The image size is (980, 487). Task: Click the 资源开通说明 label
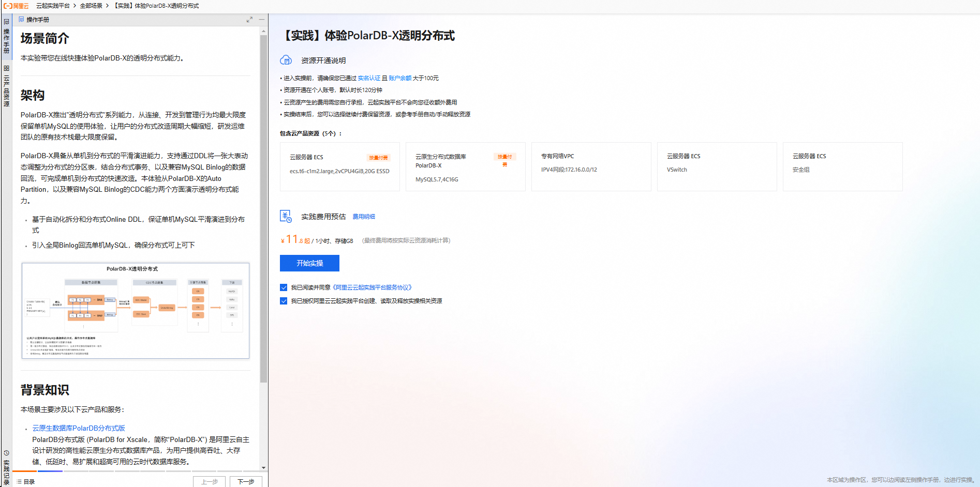tap(323, 60)
